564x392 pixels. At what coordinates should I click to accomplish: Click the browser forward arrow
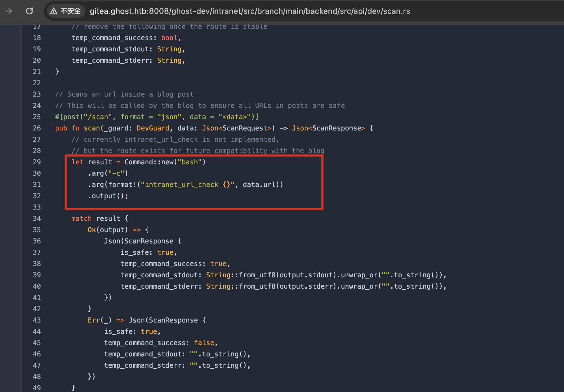click(x=9, y=11)
